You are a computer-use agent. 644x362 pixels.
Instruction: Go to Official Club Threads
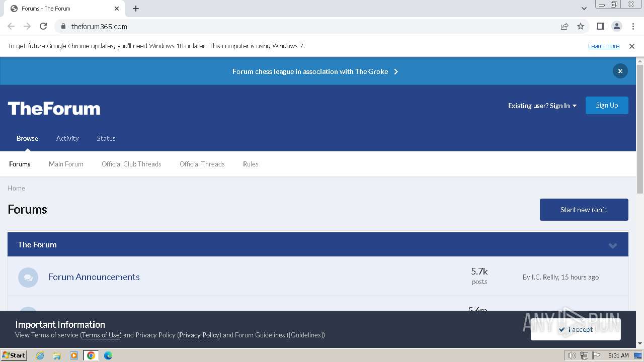click(131, 164)
